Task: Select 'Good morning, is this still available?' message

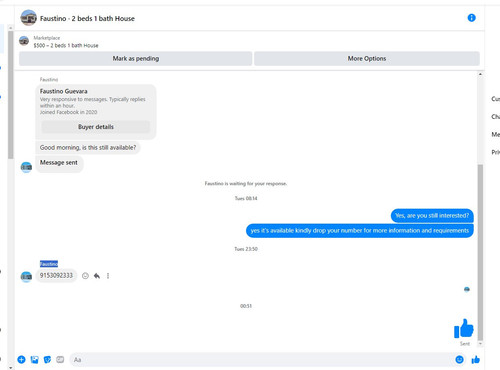Action: [x=88, y=148]
